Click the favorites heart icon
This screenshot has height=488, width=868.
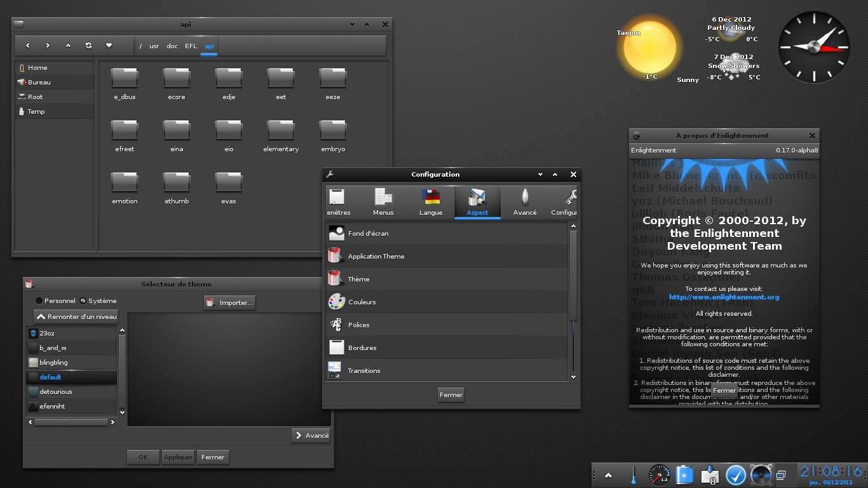(109, 46)
